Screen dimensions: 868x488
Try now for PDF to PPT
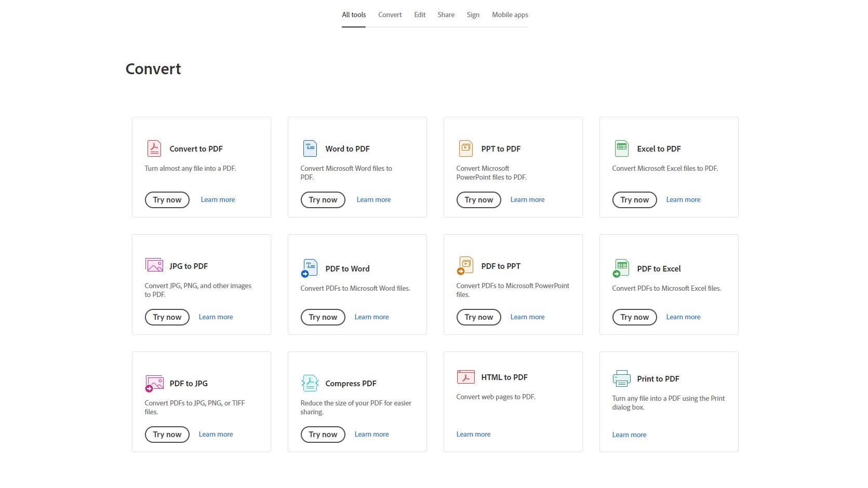coord(479,317)
